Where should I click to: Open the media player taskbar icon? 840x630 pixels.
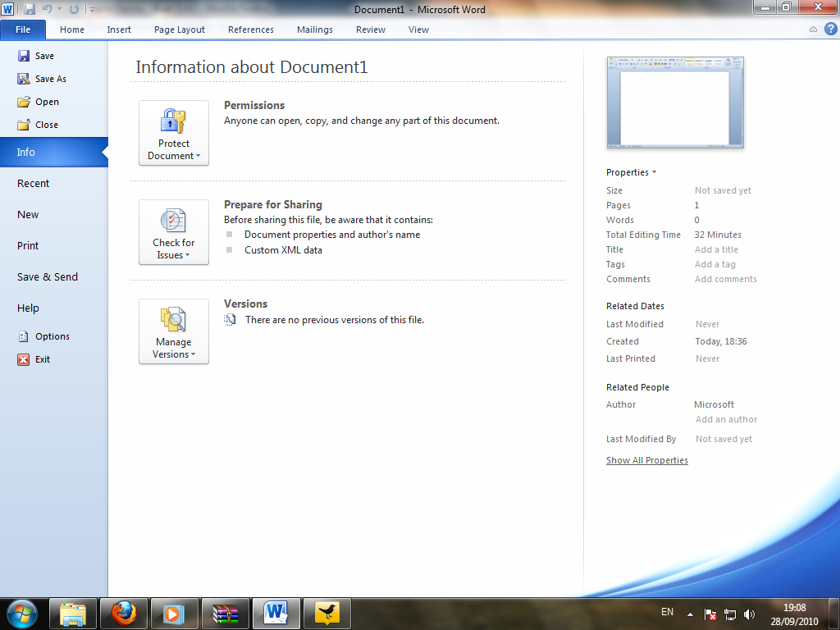click(x=175, y=614)
